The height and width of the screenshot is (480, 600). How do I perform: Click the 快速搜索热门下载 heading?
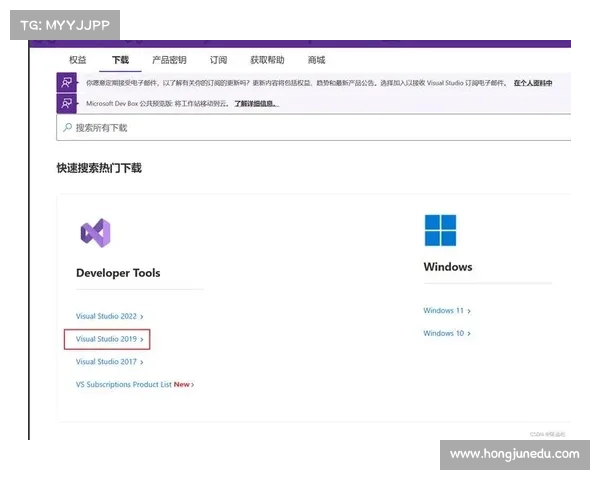99,168
